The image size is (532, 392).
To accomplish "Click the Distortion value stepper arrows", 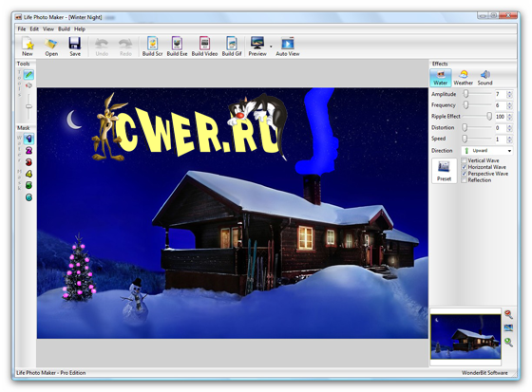I will tap(509, 127).
